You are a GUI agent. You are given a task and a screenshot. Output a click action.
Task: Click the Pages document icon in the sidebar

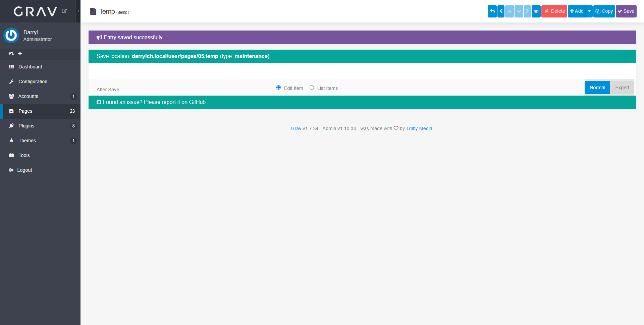click(x=11, y=111)
